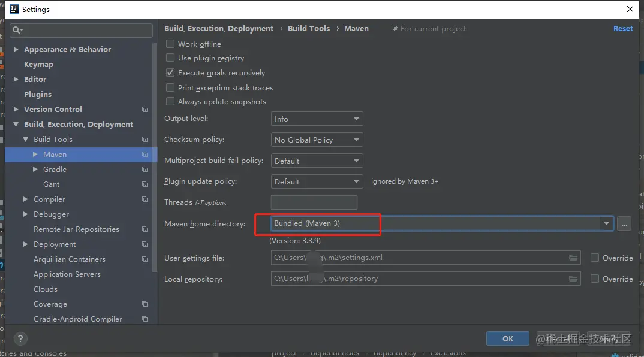Viewport: 644px width, 357px height.
Task: Check Override for User settings file
Action: click(x=594, y=258)
